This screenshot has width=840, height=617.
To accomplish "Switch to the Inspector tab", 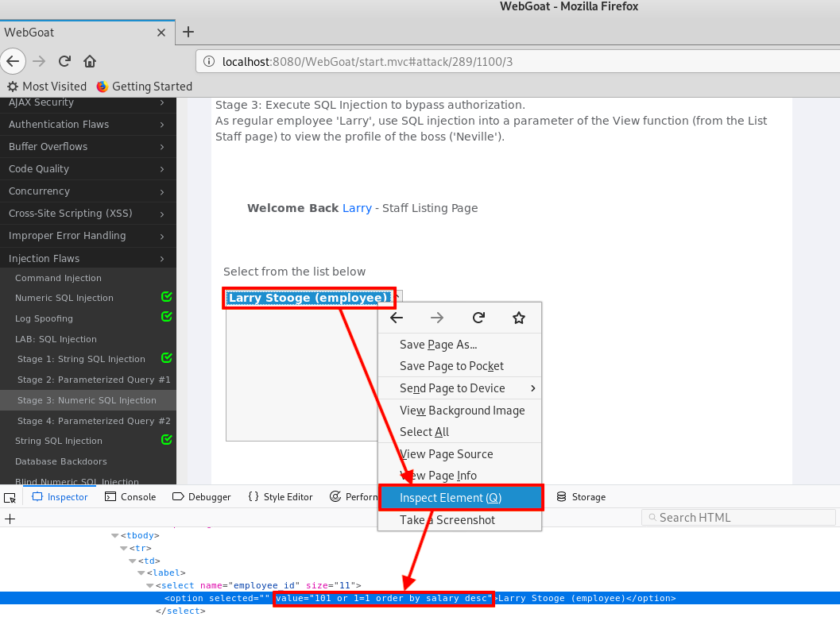I will [60, 497].
